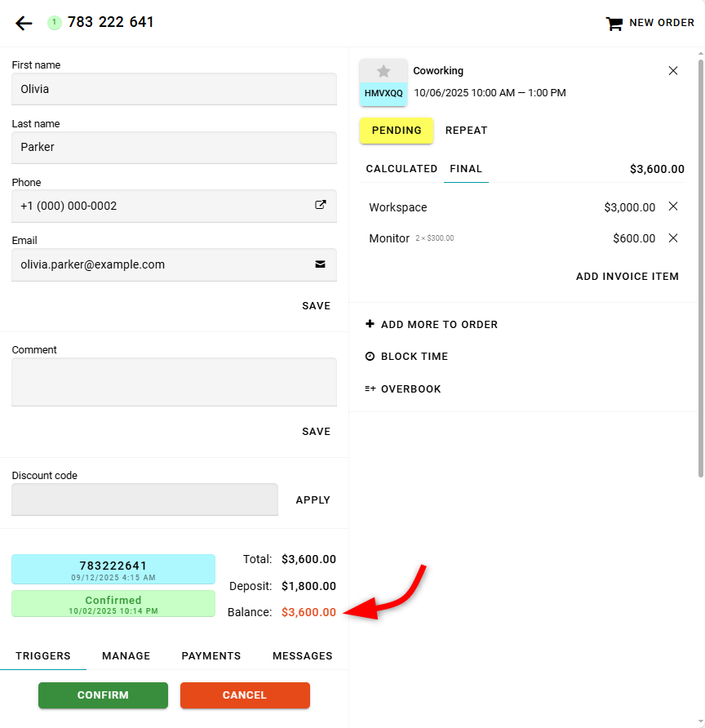Screen dimensions: 705x728
Task: Open the MANAGE tab
Action: tap(126, 656)
